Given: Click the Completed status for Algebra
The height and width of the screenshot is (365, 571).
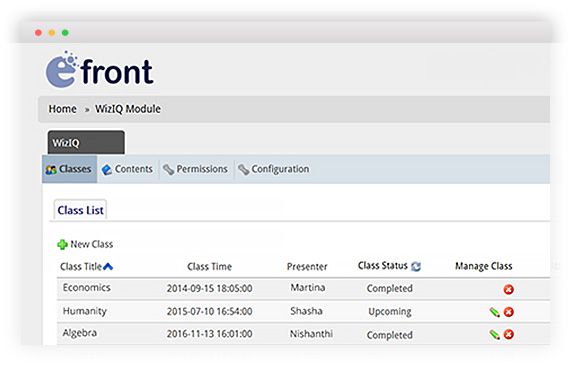Looking at the screenshot, I should point(390,335).
